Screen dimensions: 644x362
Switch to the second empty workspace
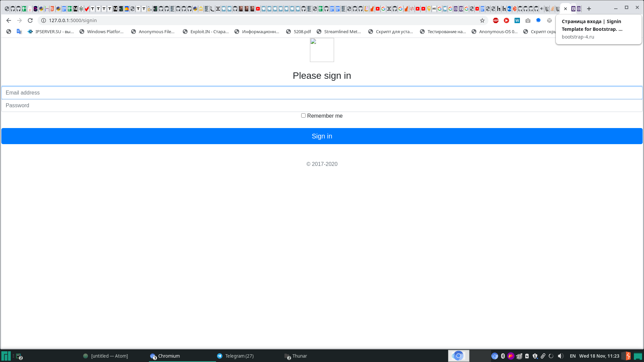pos(480,356)
